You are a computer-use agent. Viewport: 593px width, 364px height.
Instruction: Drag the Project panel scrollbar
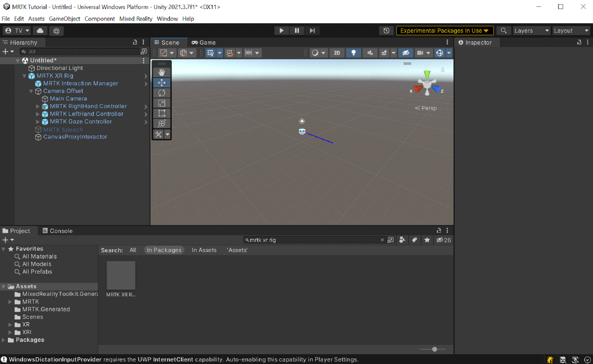click(x=435, y=348)
